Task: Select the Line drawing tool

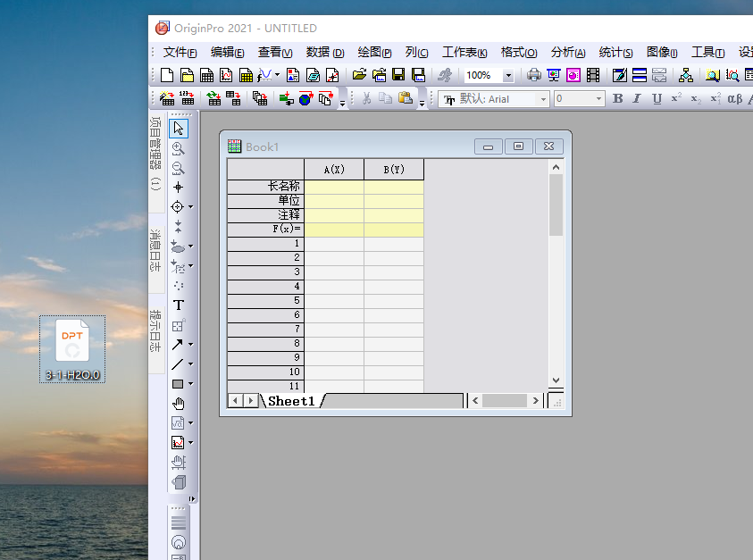Action: 178,364
